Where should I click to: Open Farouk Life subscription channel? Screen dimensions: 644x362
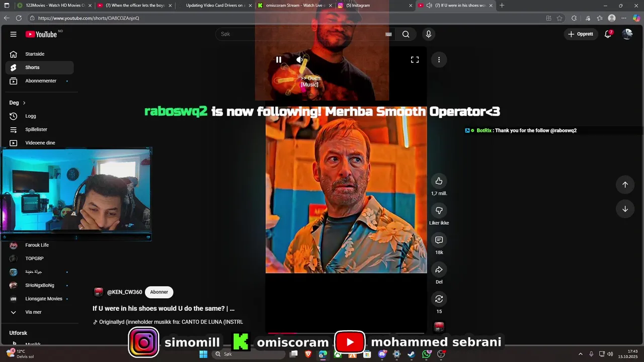[40, 245]
